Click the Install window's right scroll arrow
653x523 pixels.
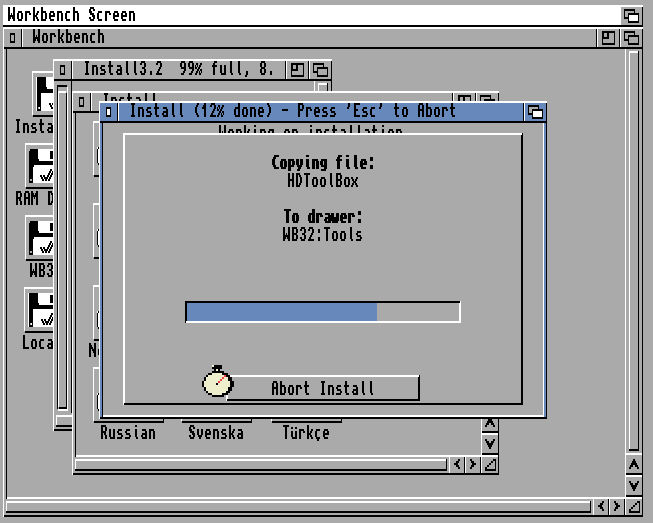pos(471,465)
